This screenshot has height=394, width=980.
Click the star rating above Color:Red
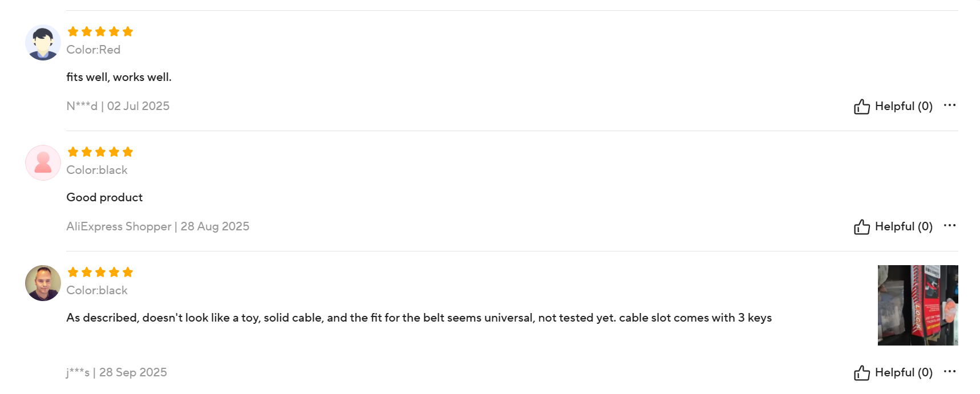coord(100,32)
